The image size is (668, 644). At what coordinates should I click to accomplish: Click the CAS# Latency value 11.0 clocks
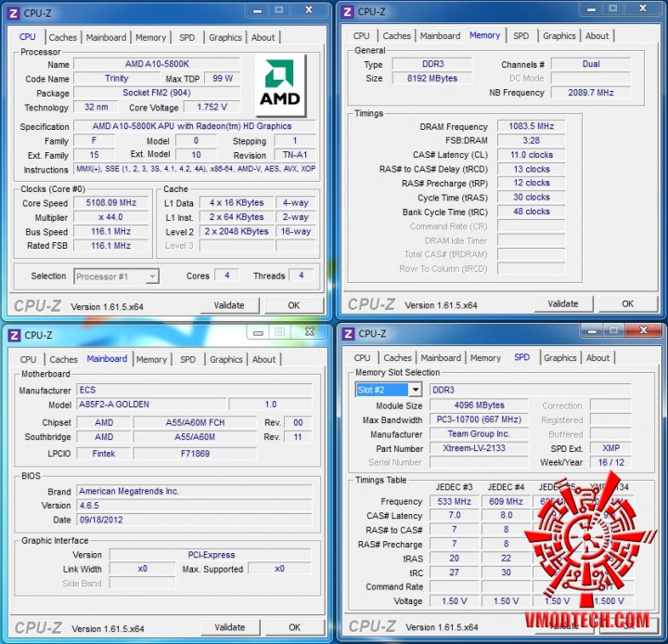(x=532, y=155)
